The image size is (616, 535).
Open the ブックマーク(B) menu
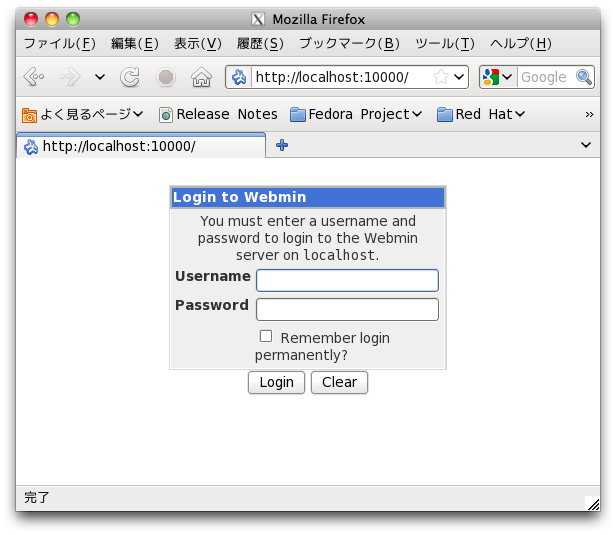(349, 43)
